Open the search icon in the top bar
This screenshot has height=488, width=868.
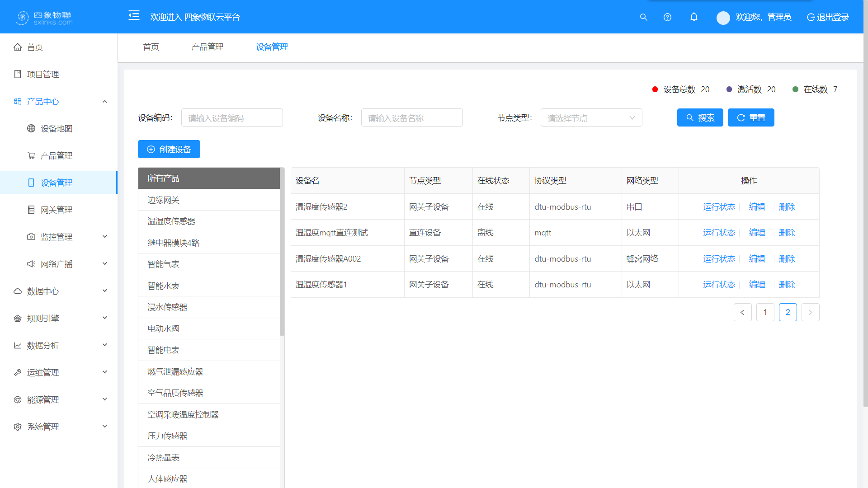click(x=644, y=17)
